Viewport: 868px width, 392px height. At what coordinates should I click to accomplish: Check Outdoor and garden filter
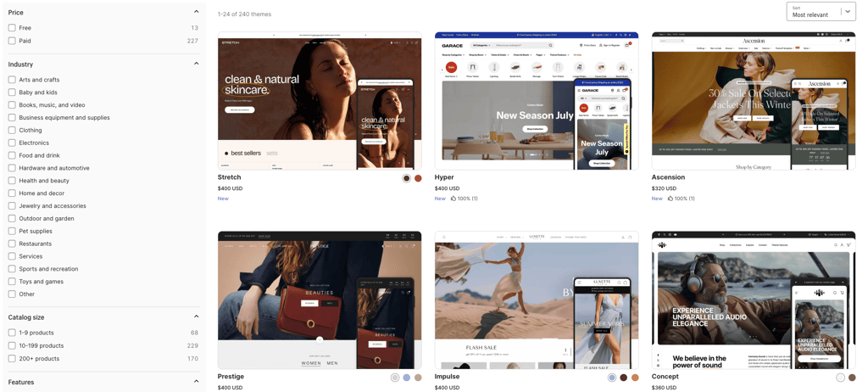click(x=12, y=218)
